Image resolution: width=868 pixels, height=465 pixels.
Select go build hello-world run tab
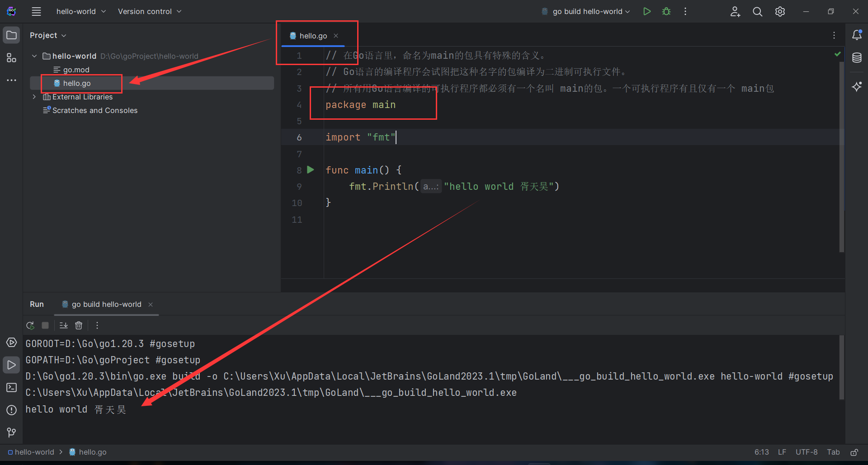[106, 305]
